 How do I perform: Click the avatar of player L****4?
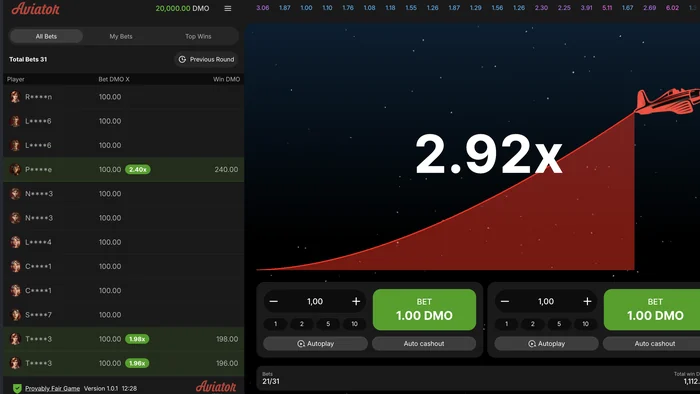point(15,242)
